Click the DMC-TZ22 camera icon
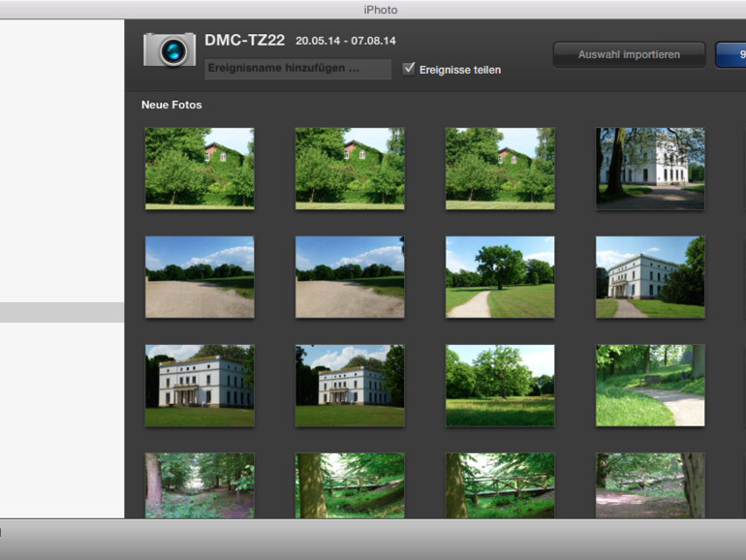The height and width of the screenshot is (560, 746). pyautogui.click(x=170, y=49)
